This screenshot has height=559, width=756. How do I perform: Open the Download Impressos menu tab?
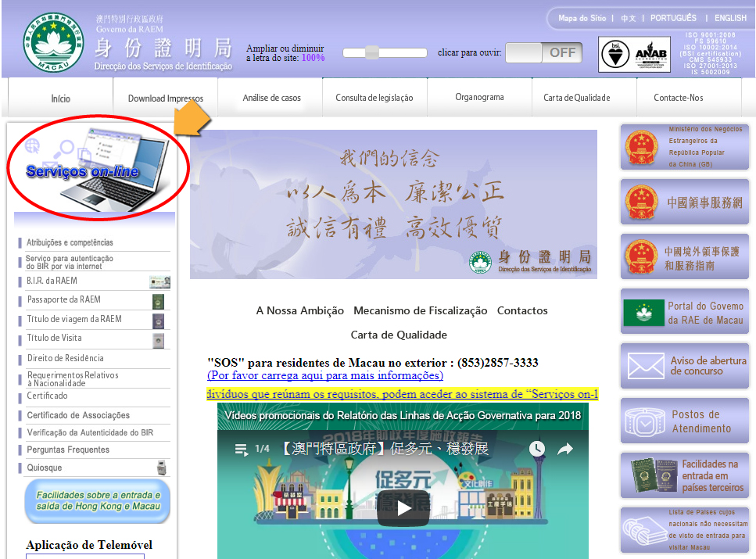pyautogui.click(x=166, y=99)
